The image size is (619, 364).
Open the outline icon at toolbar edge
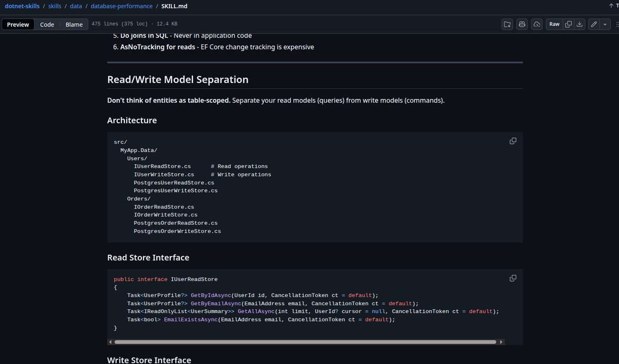tap(616, 24)
